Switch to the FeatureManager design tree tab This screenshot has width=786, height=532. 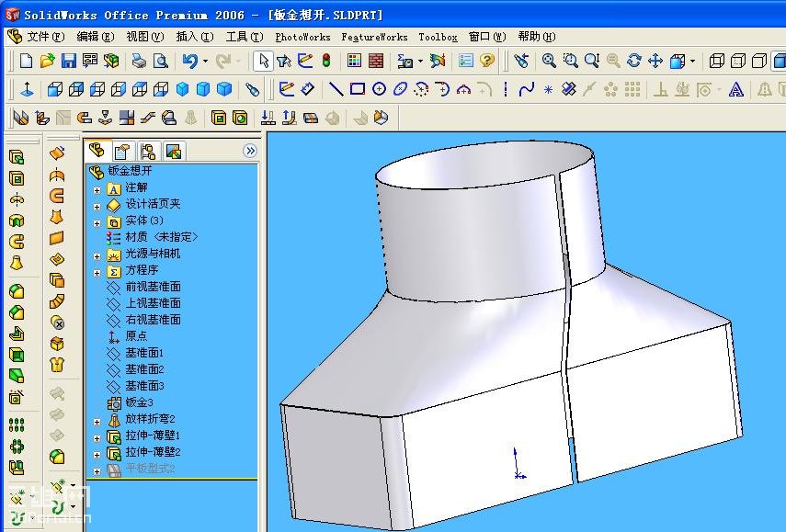click(97, 151)
